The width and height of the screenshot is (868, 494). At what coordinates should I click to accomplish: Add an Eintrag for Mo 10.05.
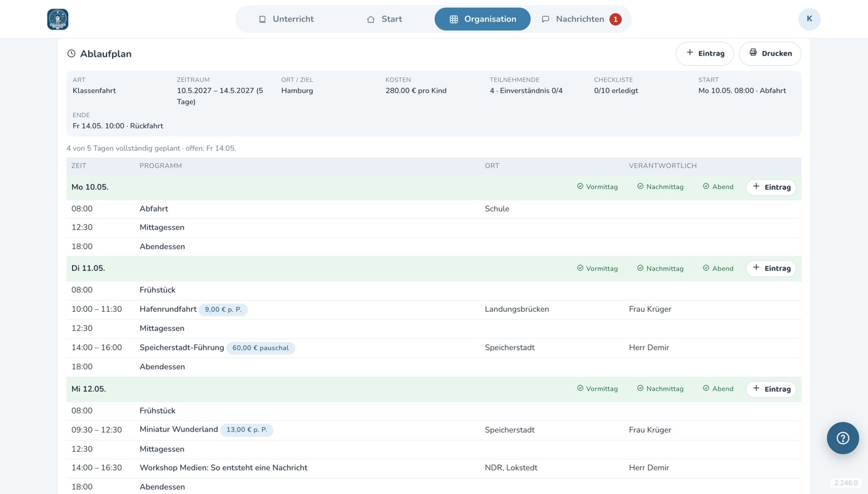(771, 187)
